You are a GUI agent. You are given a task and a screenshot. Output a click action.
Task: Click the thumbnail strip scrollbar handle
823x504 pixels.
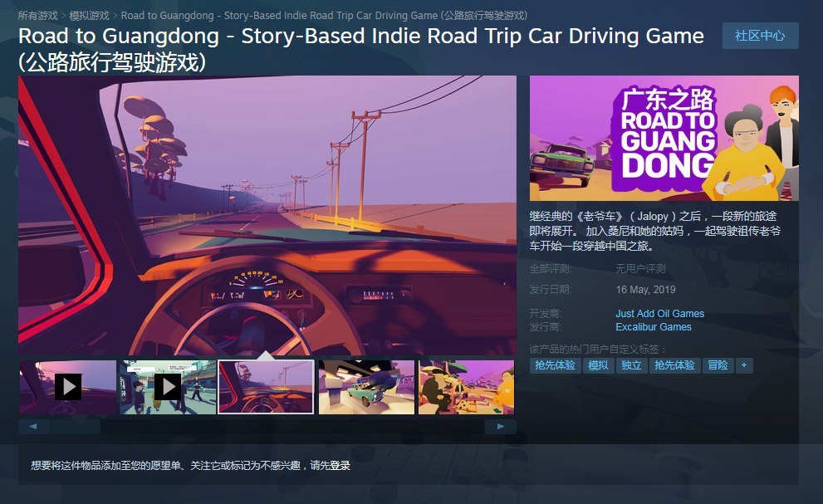(x=76, y=426)
